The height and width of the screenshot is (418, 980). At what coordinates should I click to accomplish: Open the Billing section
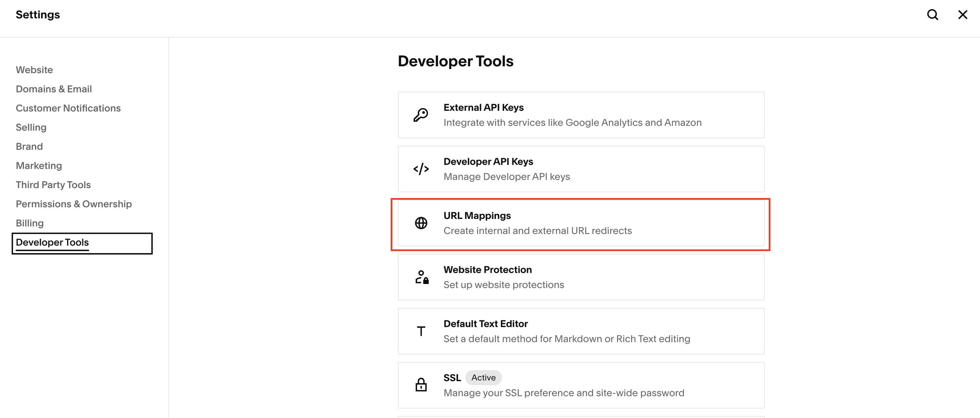point(30,223)
